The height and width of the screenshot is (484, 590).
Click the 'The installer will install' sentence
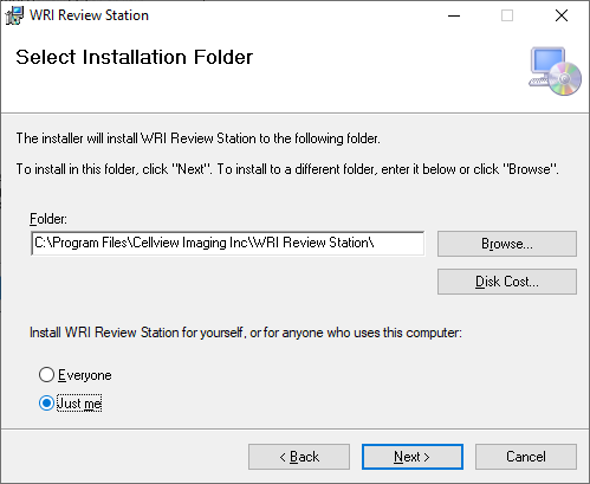198,139
